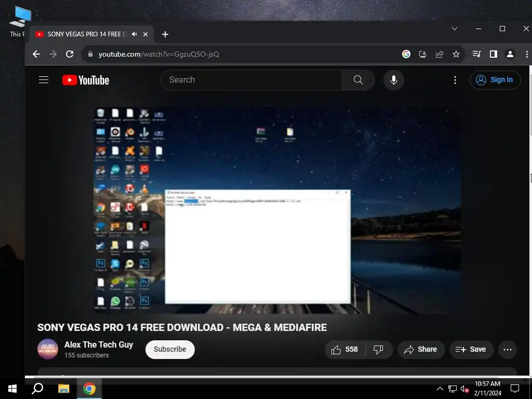
Task: Subscribe to Alex The Tech Guy
Action: click(x=170, y=349)
